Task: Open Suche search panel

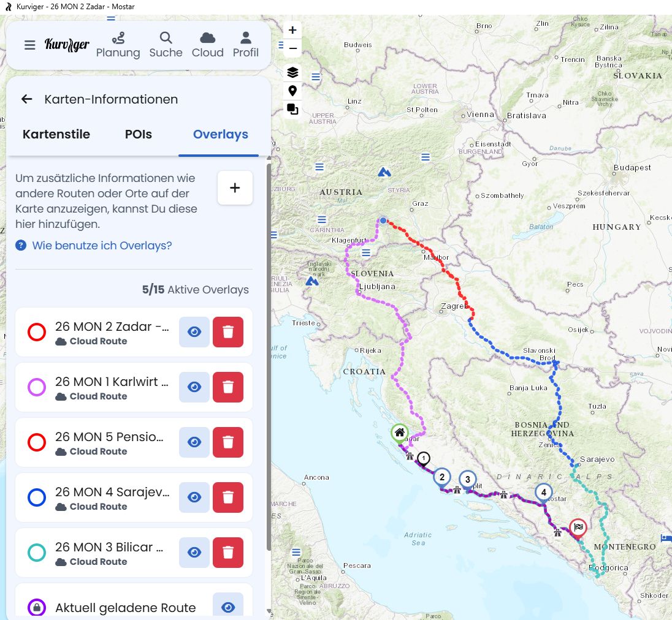Action: coord(166,45)
